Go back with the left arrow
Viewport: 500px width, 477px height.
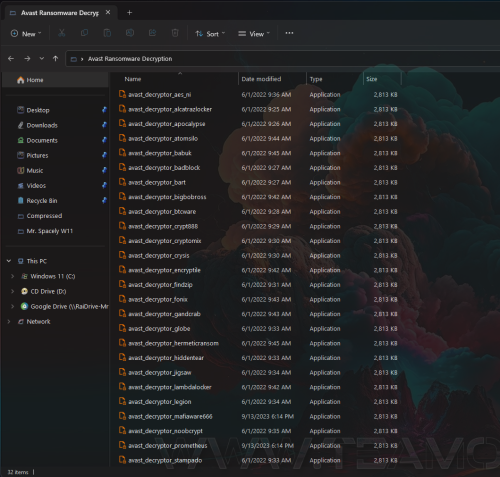coord(11,59)
